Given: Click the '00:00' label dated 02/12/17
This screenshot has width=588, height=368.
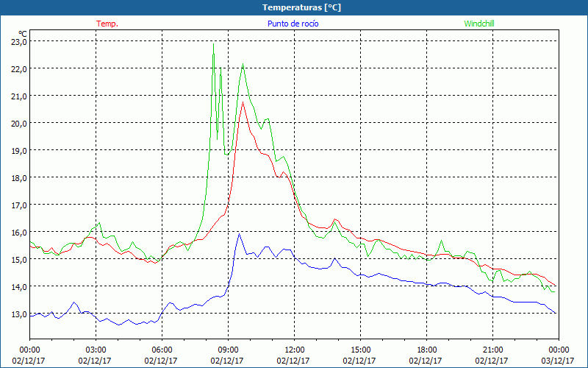Looking at the screenshot, I should coord(29,350).
